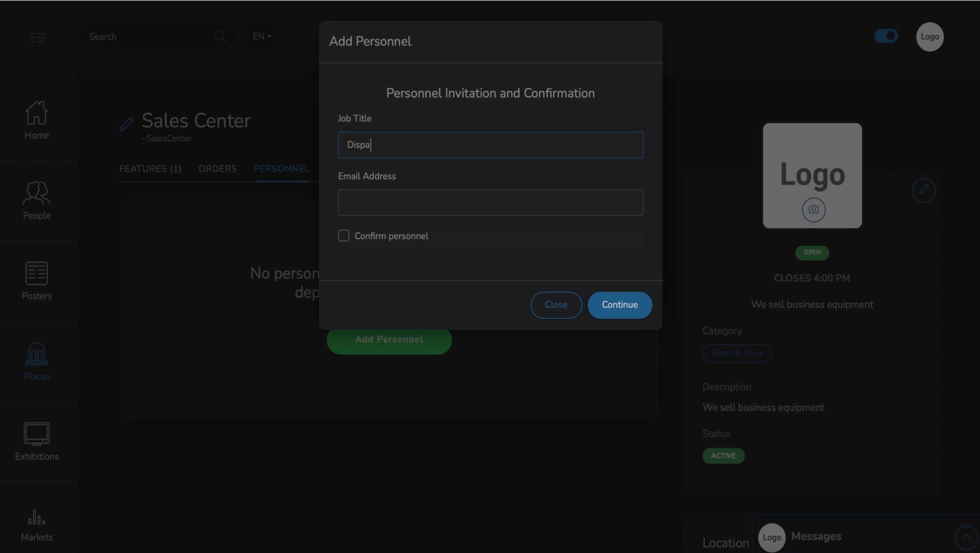Check the Confirm personnel checkbox

point(344,236)
